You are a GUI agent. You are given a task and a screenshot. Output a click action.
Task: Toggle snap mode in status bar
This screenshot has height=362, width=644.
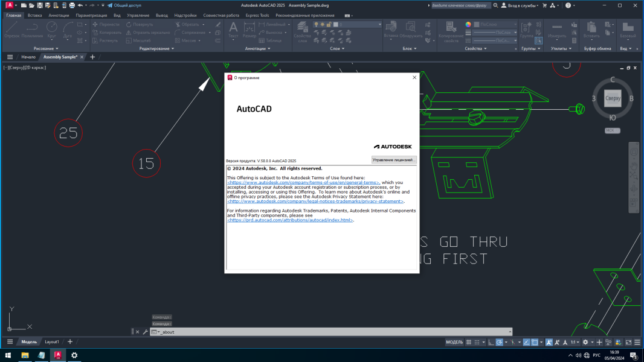(x=477, y=342)
